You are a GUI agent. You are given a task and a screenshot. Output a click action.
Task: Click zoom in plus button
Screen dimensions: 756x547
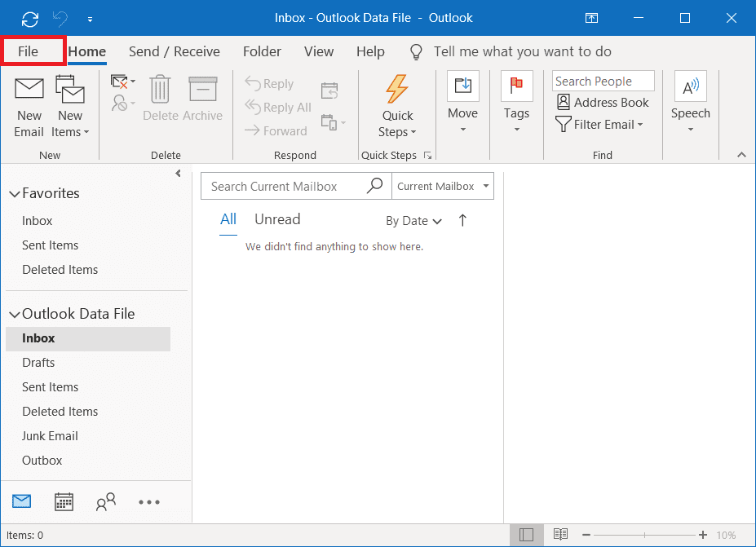coord(703,535)
